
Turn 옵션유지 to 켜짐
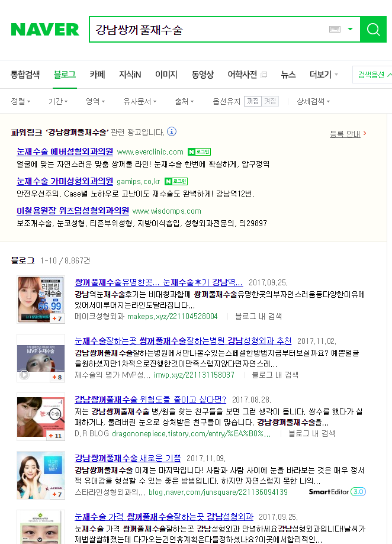pyautogui.click(x=270, y=101)
